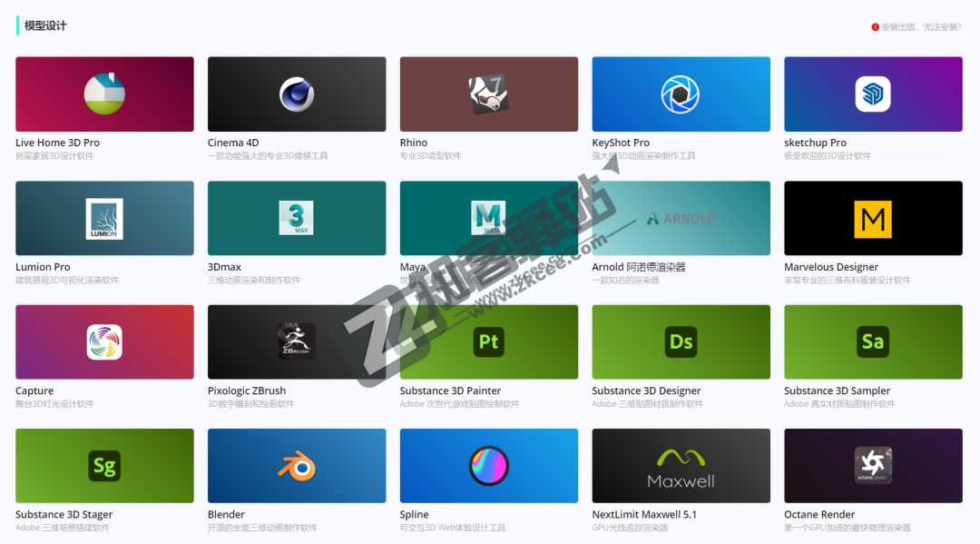Open the Spline gradient circle icon

[488, 467]
